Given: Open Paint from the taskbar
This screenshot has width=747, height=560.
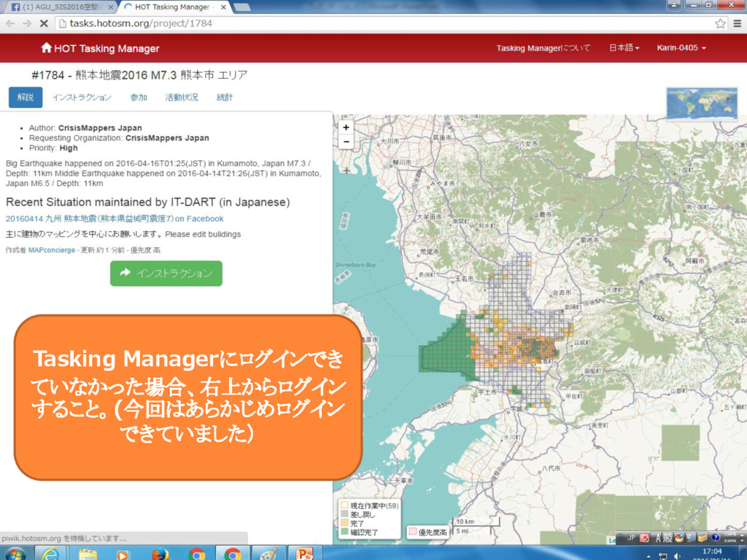Looking at the screenshot, I should coord(268,554).
